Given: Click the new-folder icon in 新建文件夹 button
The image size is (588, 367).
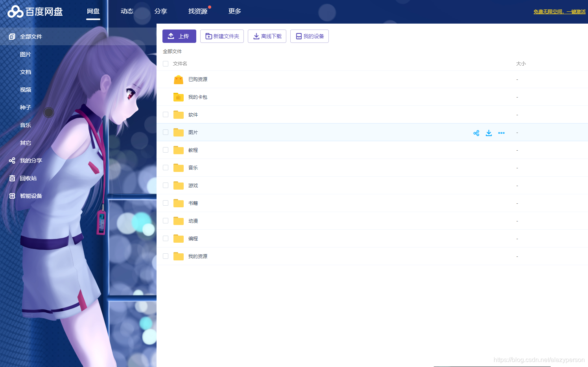Looking at the screenshot, I should 209,36.
